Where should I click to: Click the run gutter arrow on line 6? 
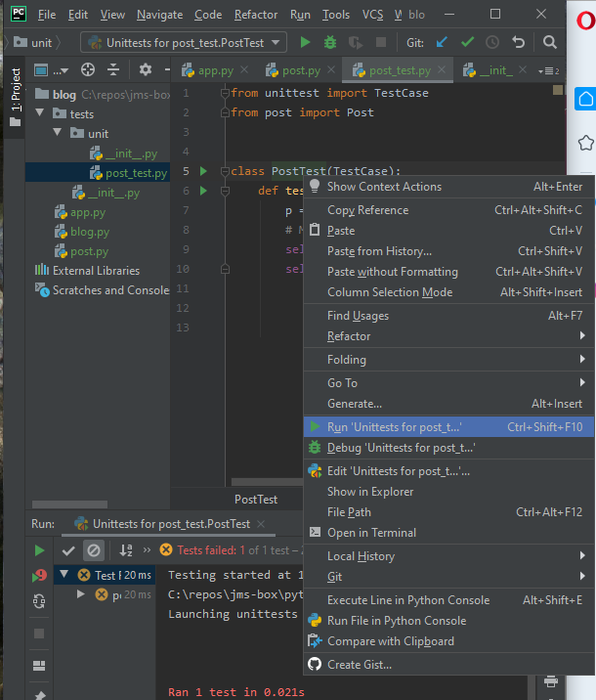[x=203, y=191]
